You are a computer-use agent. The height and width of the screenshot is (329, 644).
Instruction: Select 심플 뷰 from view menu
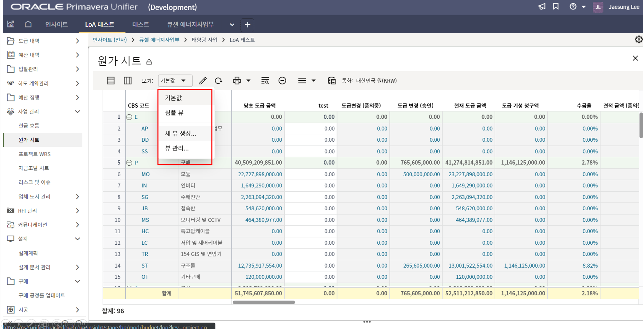pos(174,113)
